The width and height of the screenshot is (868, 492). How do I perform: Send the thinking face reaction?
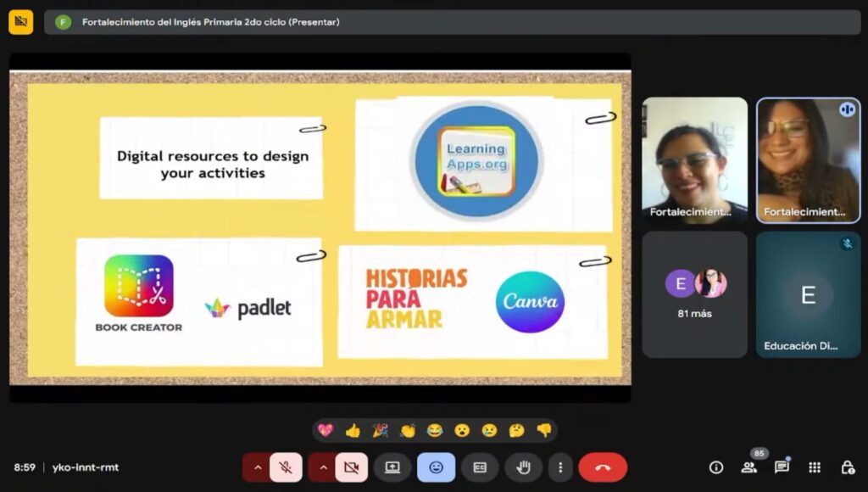tap(516, 430)
